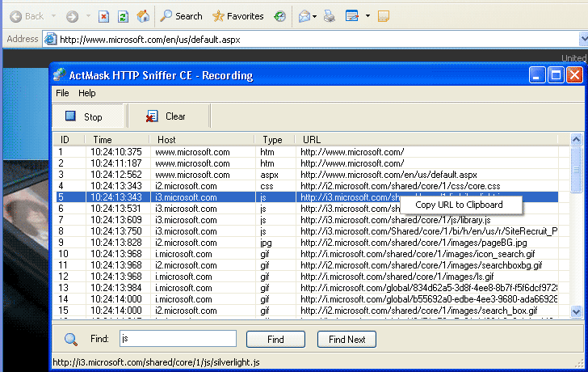This screenshot has height=372, width=588.
Task: Click the list scroll up arrow
Action: 576,140
